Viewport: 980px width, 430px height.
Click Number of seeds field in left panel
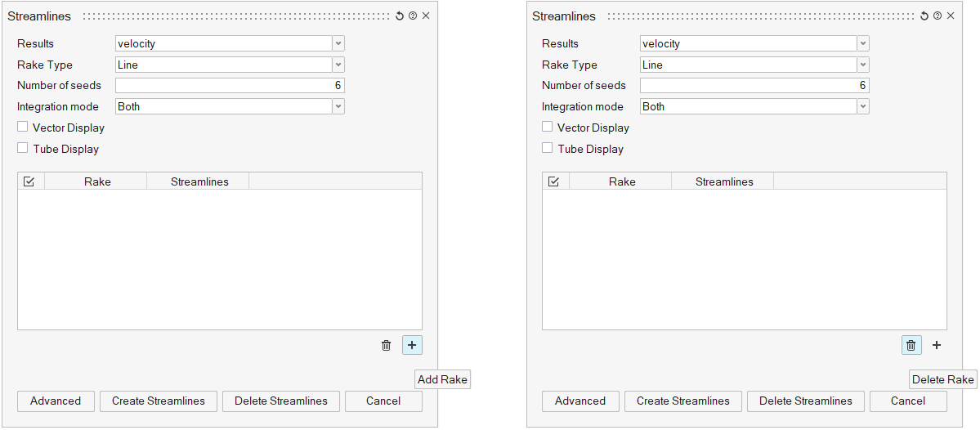point(230,86)
